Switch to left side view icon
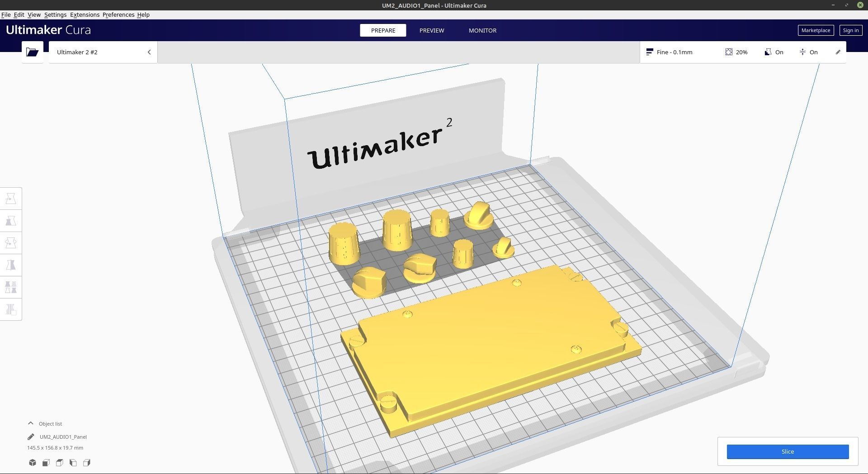This screenshot has height=474, width=868. coord(73,463)
